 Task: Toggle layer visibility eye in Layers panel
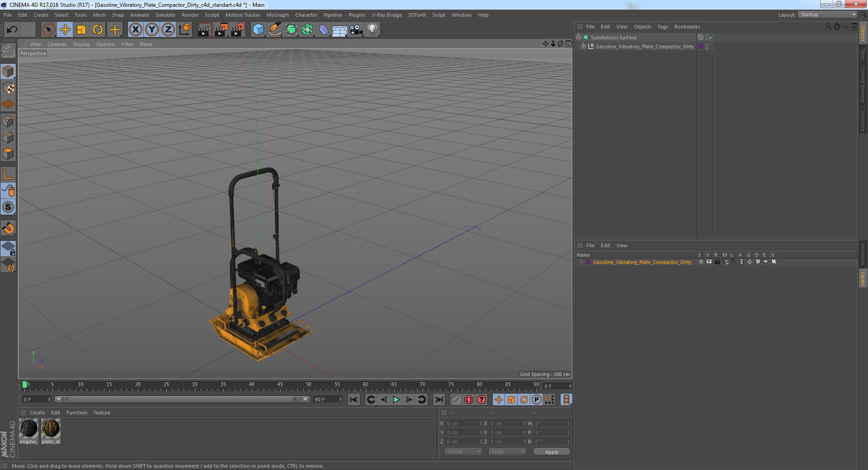[x=709, y=262]
